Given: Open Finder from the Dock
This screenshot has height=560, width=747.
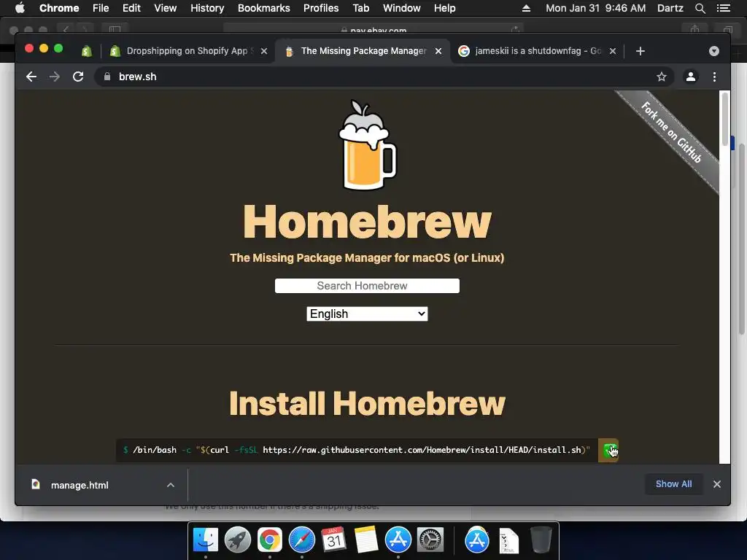Looking at the screenshot, I should tap(206, 540).
